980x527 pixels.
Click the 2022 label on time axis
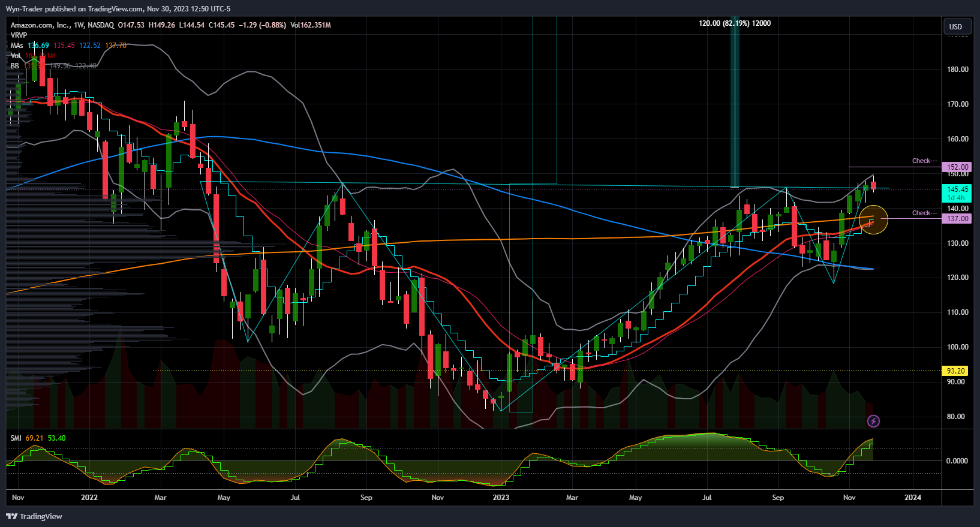(89, 498)
